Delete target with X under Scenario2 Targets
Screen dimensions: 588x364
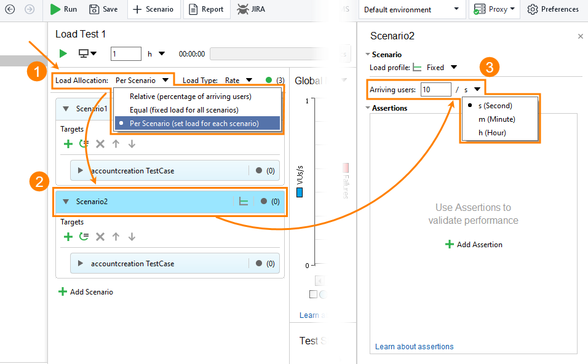[100, 237]
